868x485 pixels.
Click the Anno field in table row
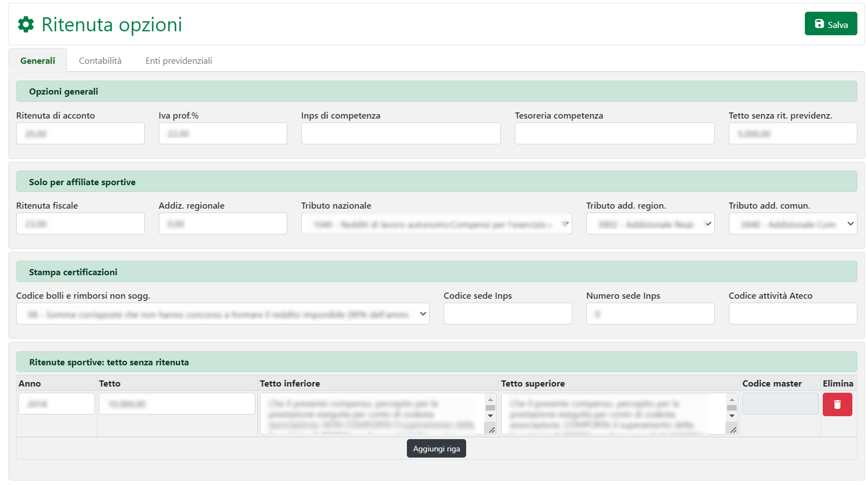(56, 404)
